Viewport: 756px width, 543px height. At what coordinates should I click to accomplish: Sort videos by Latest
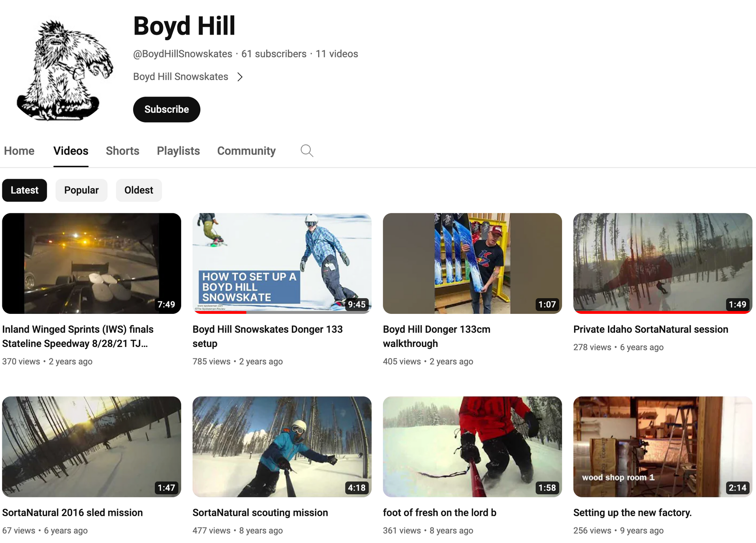[24, 190]
